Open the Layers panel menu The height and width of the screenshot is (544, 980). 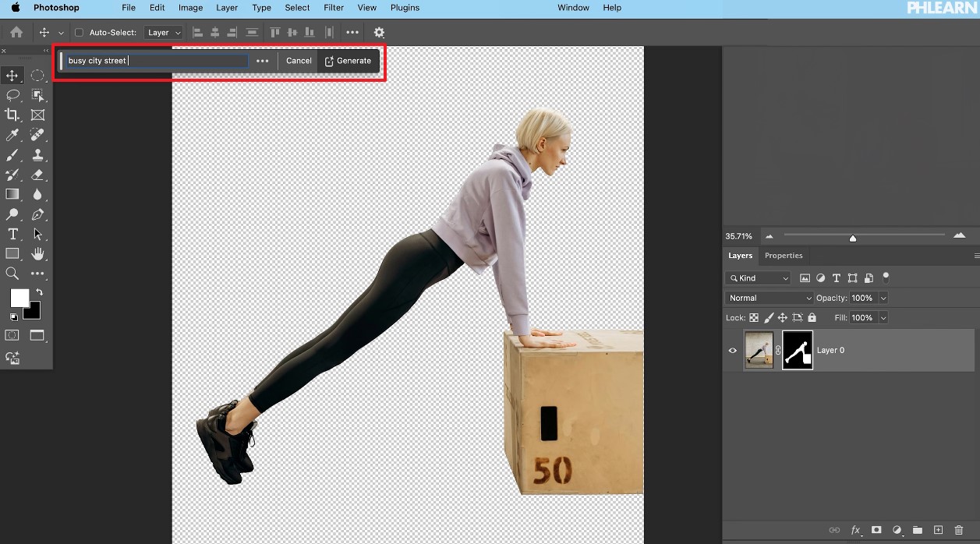pos(976,256)
